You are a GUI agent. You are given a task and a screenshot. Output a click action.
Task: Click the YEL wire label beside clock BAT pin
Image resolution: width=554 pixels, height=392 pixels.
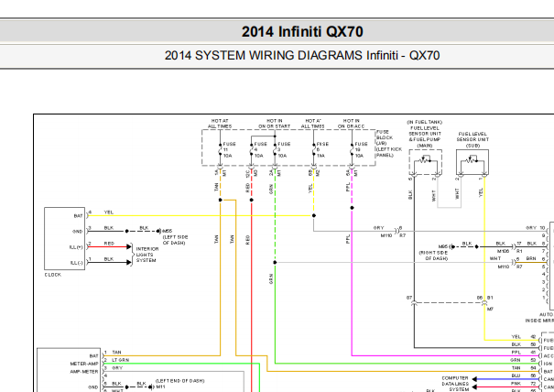click(x=109, y=212)
